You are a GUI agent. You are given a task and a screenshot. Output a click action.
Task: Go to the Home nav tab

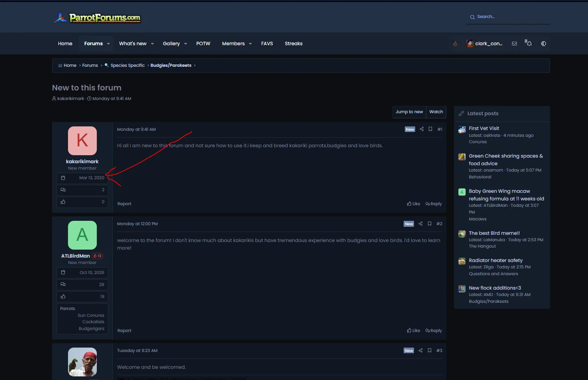[65, 44]
